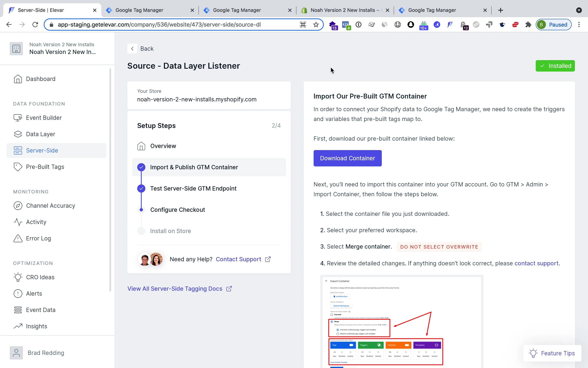588x368 pixels.
Task: Open Insights page
Action: (30, 326)
